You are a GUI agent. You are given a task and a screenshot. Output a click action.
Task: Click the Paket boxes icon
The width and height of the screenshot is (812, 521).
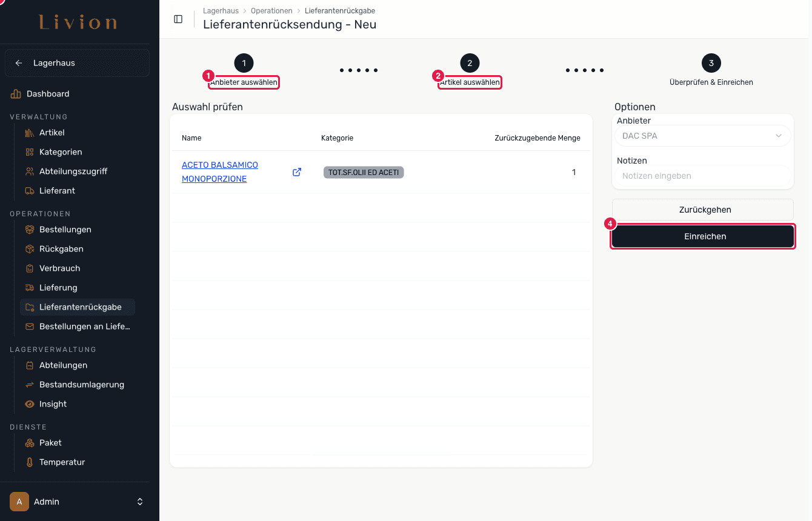pyautogui.click(x=30, y=443)
